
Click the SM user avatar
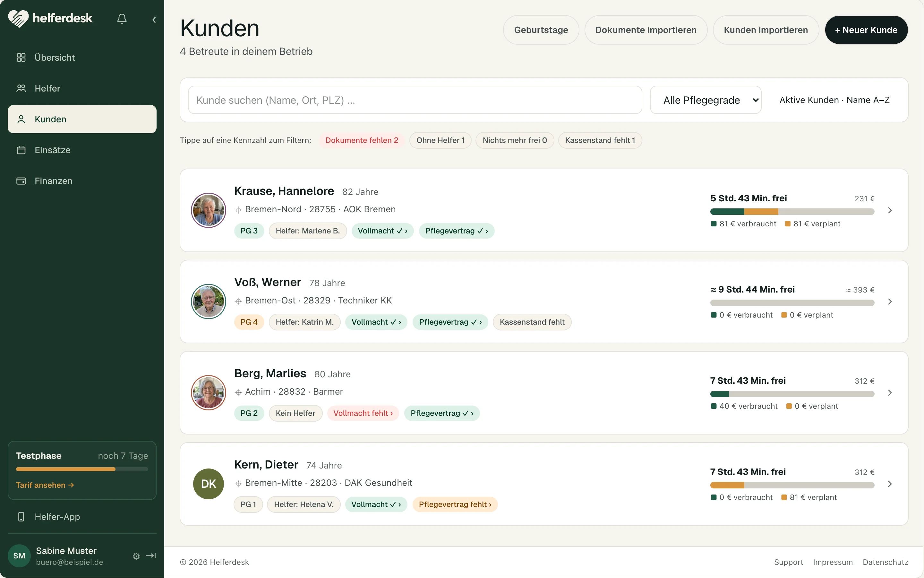pos(19,556)
